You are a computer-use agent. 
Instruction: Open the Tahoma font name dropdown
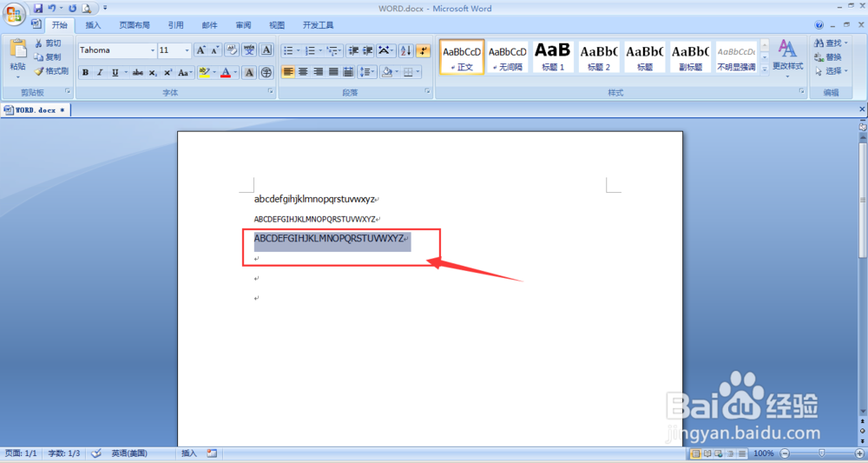tap(153, 50)
